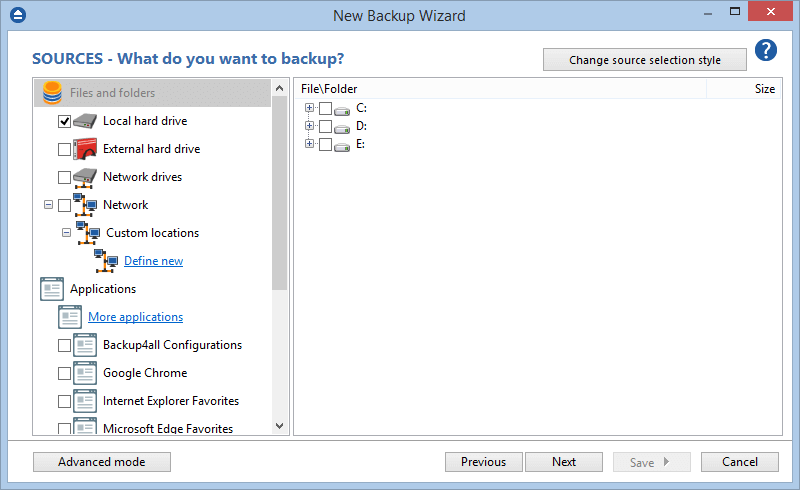
Task: Tick the Internet Explorer Favorites checkbox
Action: tap(64, 402)
